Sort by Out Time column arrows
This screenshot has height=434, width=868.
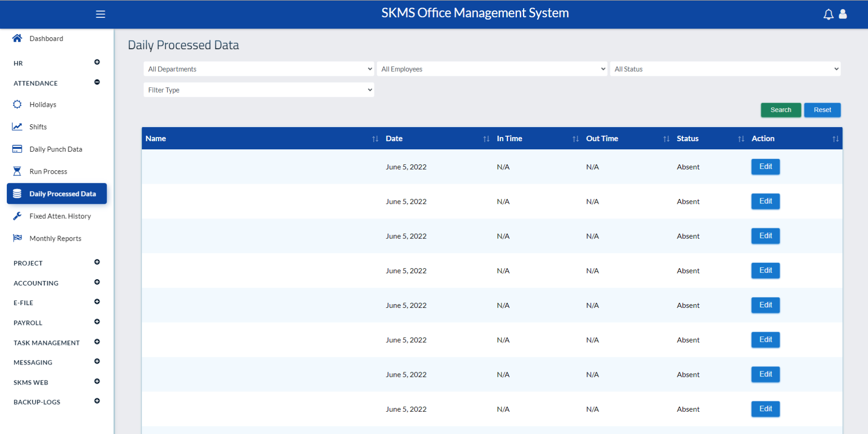tap(666, 139)
